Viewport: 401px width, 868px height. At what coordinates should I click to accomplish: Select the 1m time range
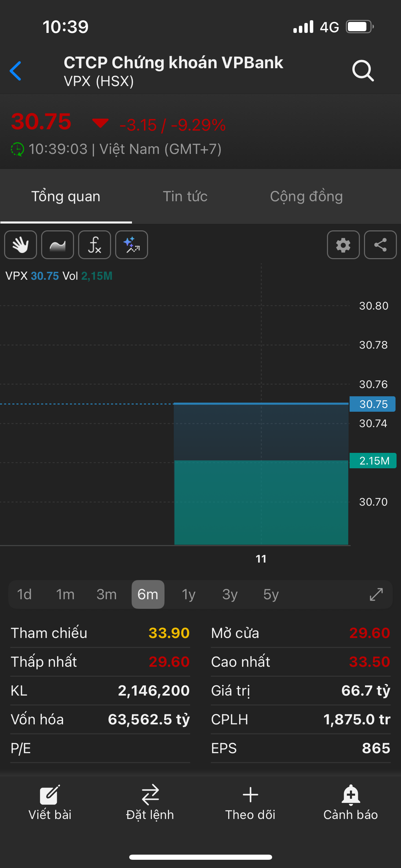[x=65, y=594]
